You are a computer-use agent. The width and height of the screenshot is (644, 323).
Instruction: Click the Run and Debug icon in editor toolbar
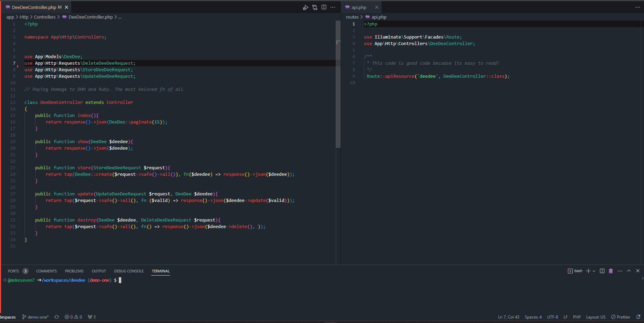tap(305, 7)
